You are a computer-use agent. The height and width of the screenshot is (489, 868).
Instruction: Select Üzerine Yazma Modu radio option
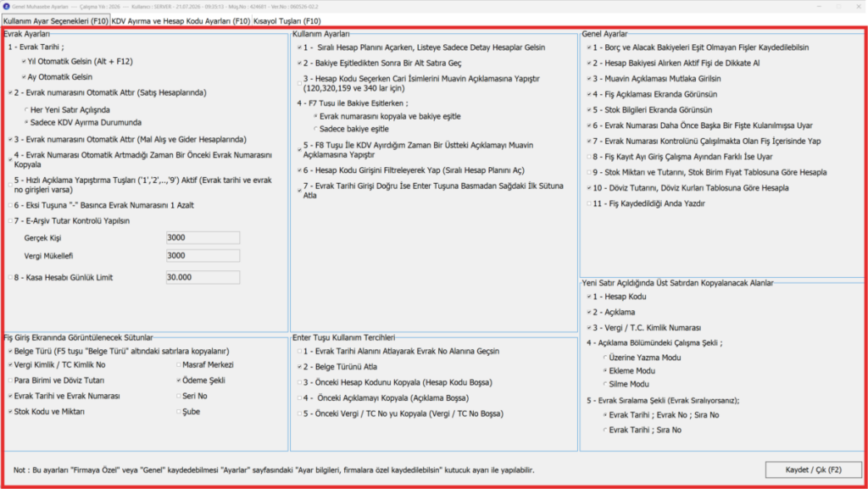[605, 358]
